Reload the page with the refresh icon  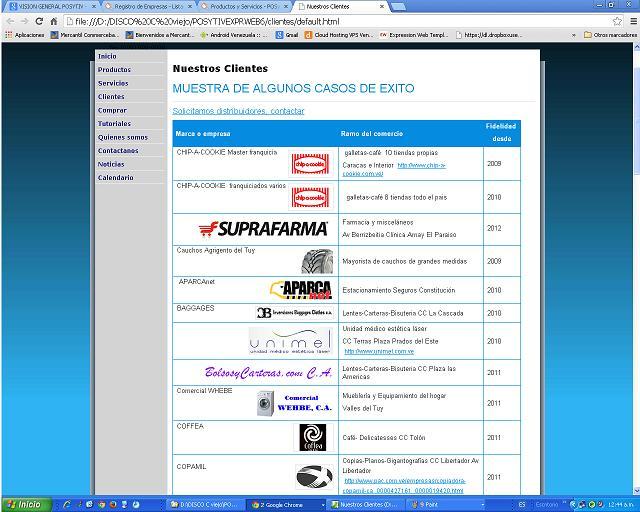coord(39,21)
